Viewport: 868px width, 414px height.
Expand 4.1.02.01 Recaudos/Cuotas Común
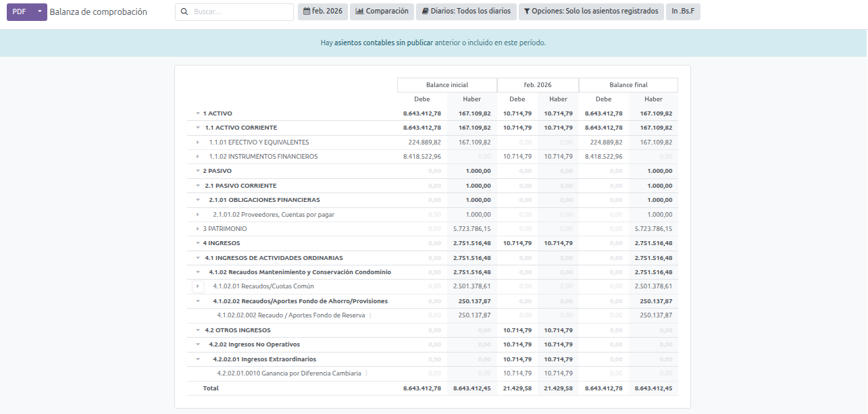tap(198, 286)
